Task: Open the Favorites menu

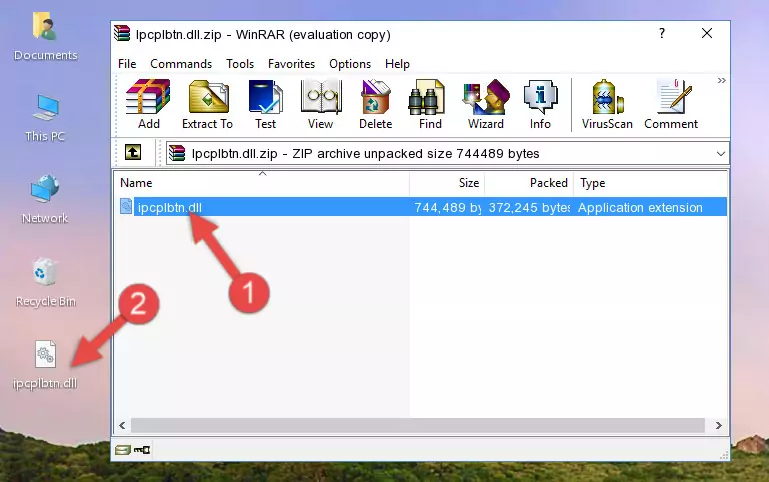Action: click(x=291, y=64)
